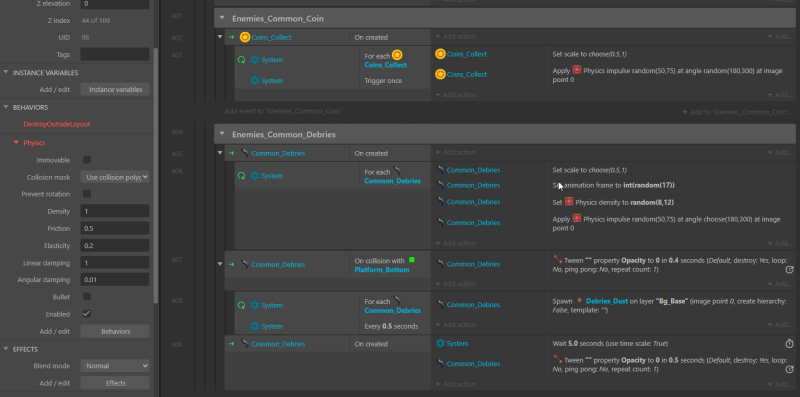Click the Debries_Dust object icon in Spawn action

579,301
